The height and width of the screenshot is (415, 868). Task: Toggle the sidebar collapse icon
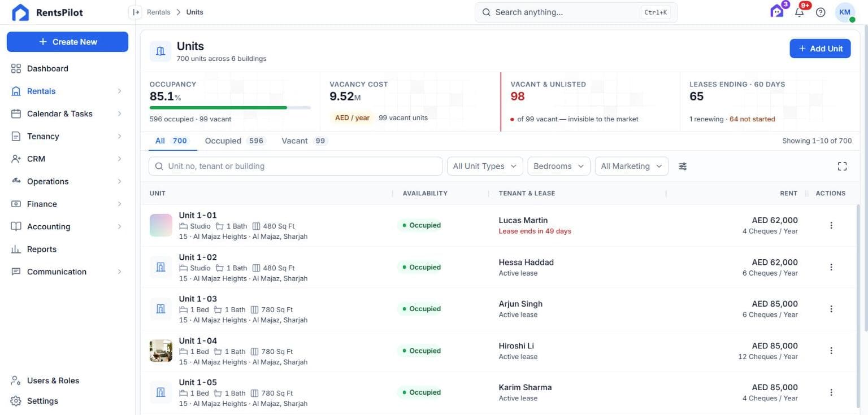click(136, 12)
